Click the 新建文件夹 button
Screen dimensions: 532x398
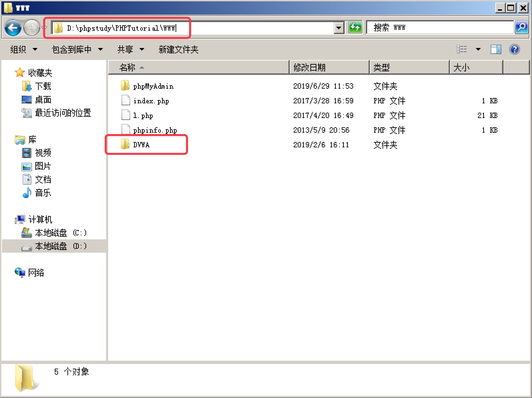click(x=179, y=50)
